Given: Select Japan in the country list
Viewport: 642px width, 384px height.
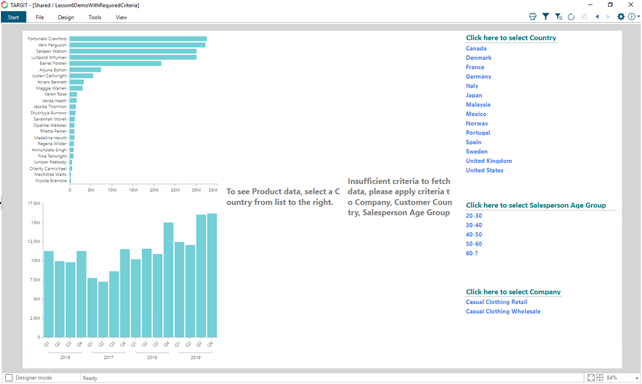Looking at the screenshot, I should tap(474, 95).
